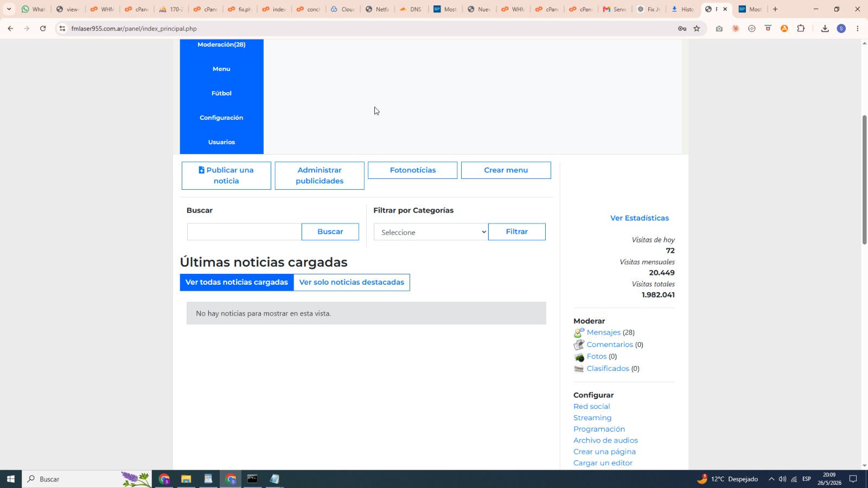Open the notification center icon
868x488 pixels.
[853, 479]
